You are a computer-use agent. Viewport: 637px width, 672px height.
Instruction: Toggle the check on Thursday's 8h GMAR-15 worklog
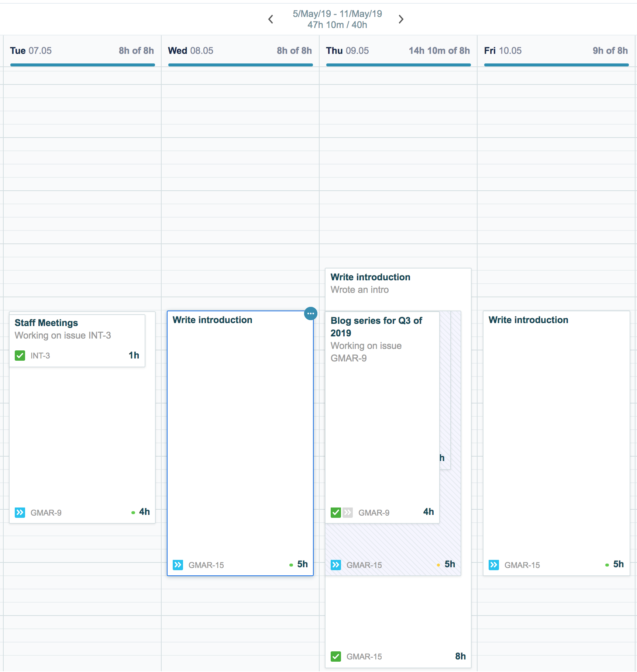(335, 657)
